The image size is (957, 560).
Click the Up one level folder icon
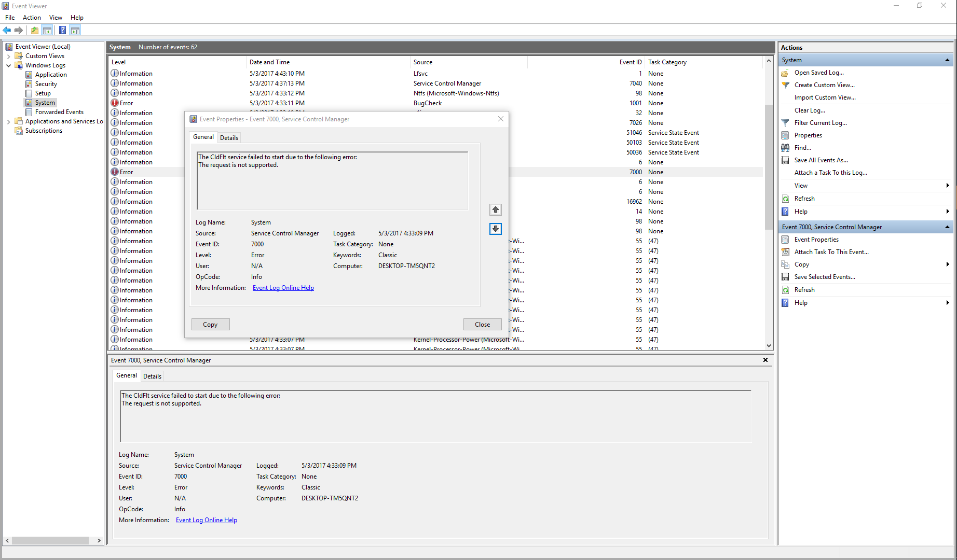34,30
